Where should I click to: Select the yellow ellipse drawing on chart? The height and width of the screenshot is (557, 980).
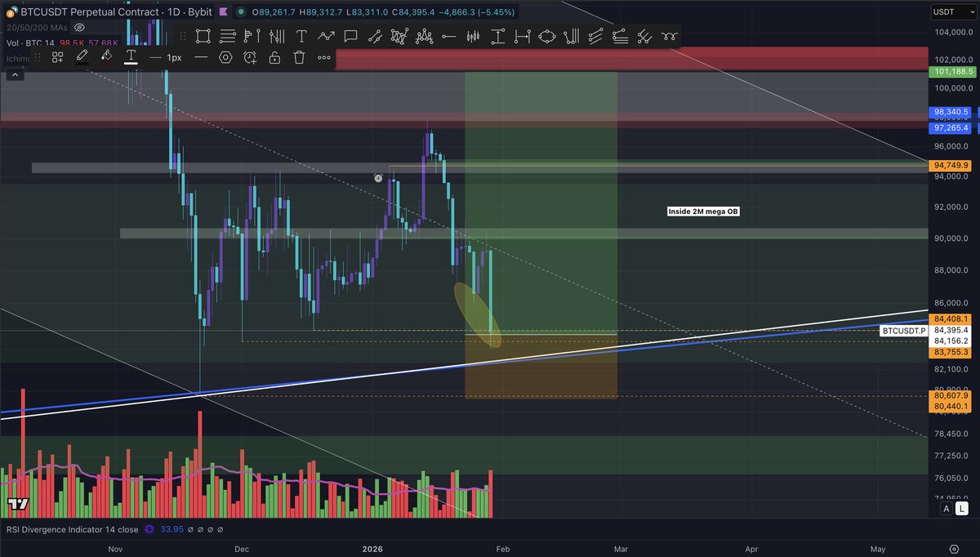[x=479, y=314]
